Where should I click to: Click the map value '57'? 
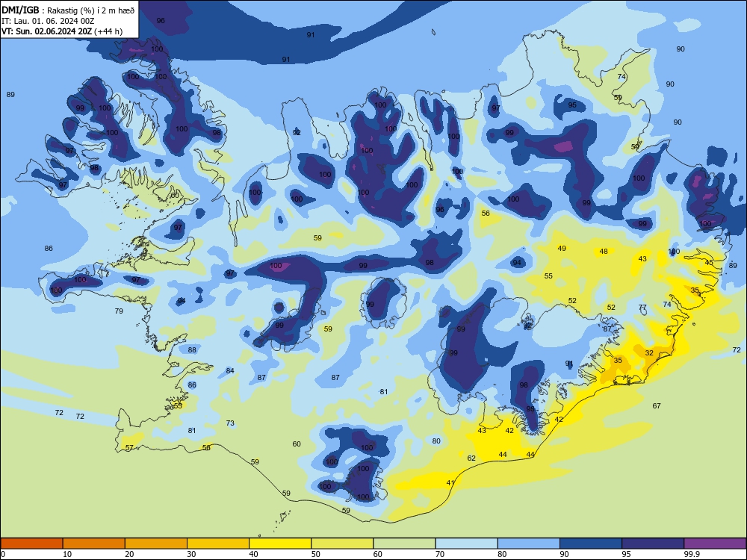(x=129, y=447)
